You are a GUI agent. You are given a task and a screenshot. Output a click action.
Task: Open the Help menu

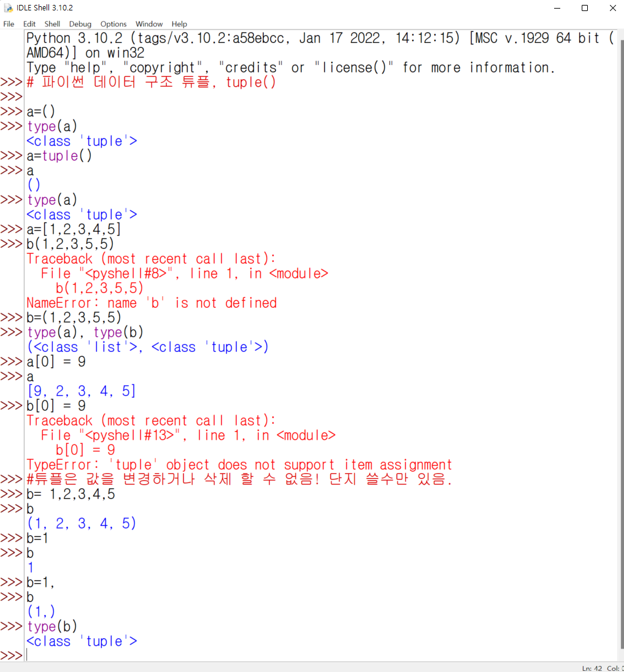tap(179, 24)
